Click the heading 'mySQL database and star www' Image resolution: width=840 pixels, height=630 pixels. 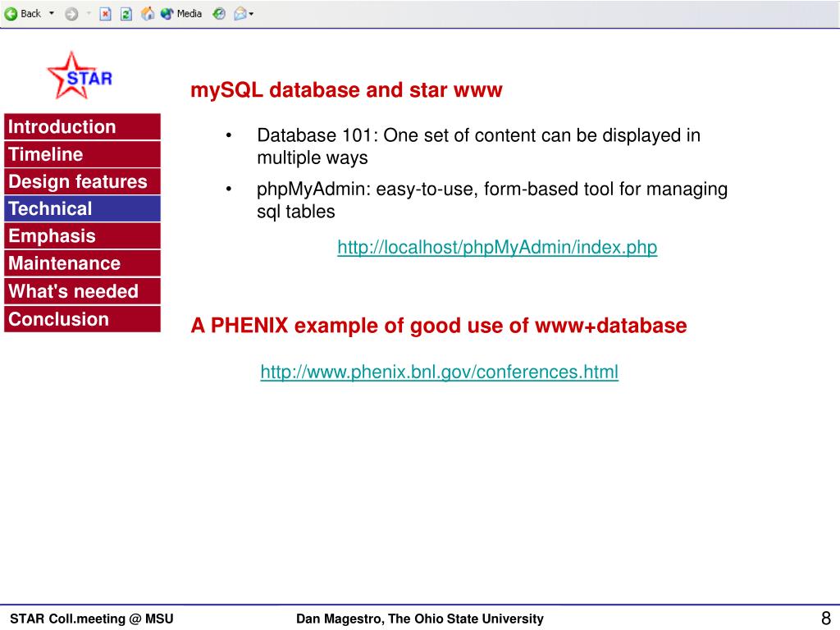pos(346,90)
